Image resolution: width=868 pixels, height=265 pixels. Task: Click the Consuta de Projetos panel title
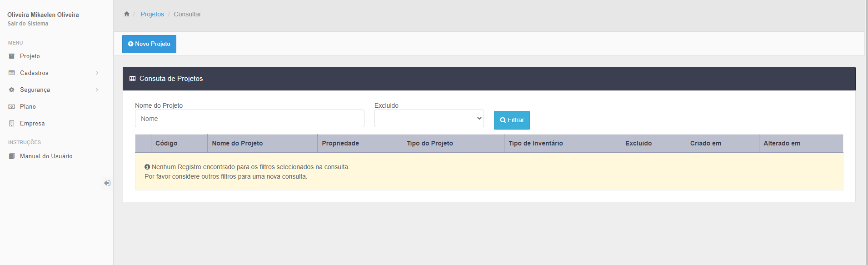coord(171,79)
